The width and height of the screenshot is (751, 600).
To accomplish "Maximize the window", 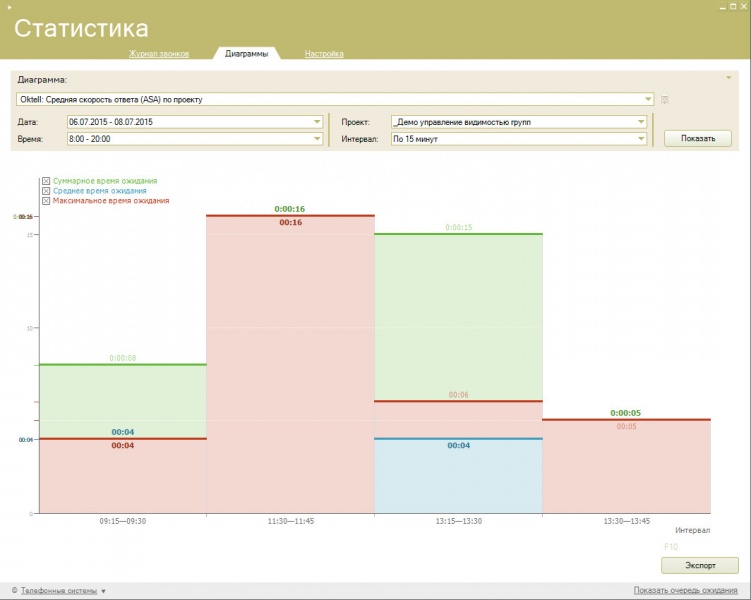I will click(x=733, y=7).
